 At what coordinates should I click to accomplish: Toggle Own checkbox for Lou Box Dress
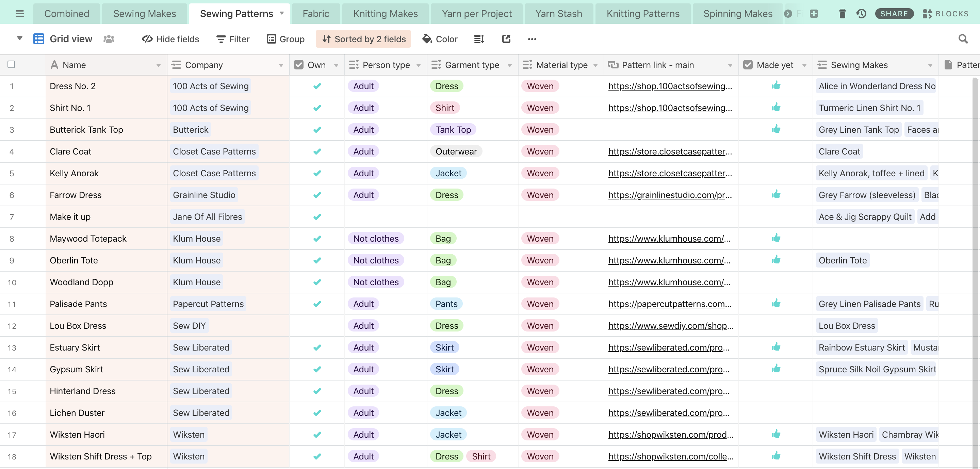[317, 326]
